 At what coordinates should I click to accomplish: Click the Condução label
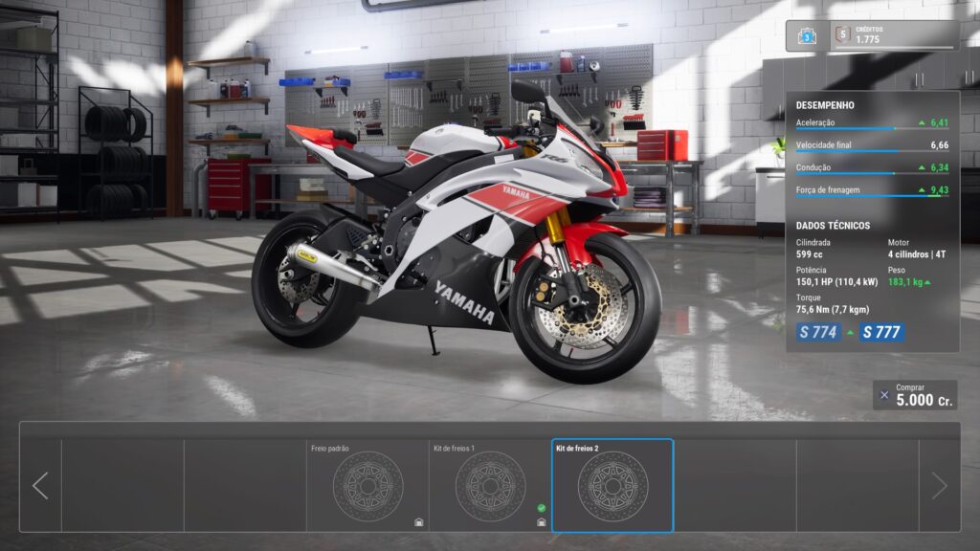point(813,167)
